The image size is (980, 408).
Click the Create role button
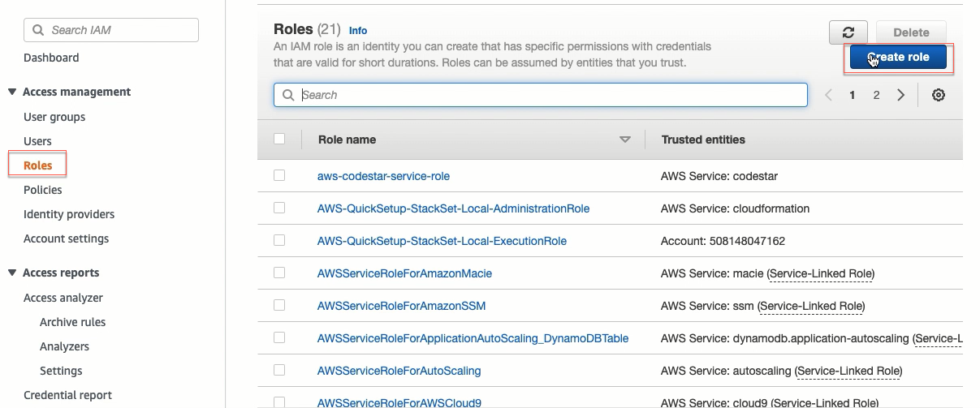(x=899, y=57)
